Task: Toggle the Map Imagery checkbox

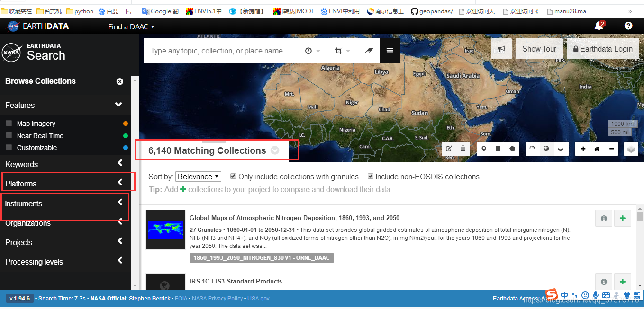Action: coord(9,123)
